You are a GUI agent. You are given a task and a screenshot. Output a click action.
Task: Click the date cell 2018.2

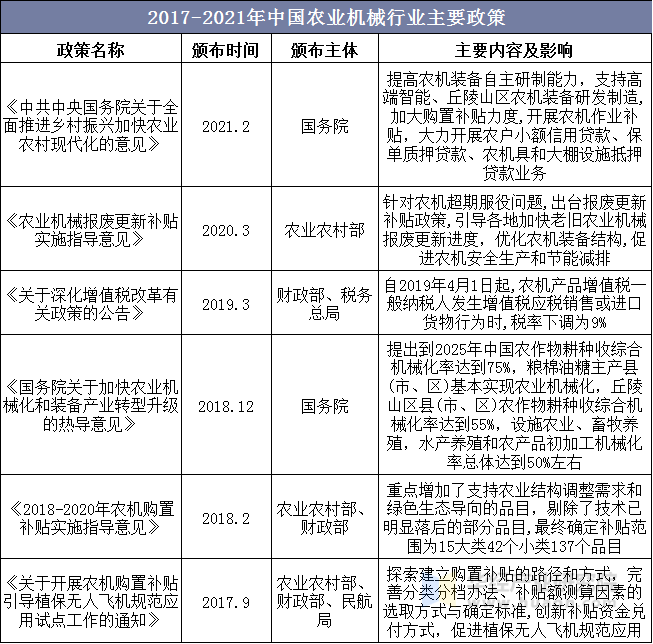coord(226,519)
